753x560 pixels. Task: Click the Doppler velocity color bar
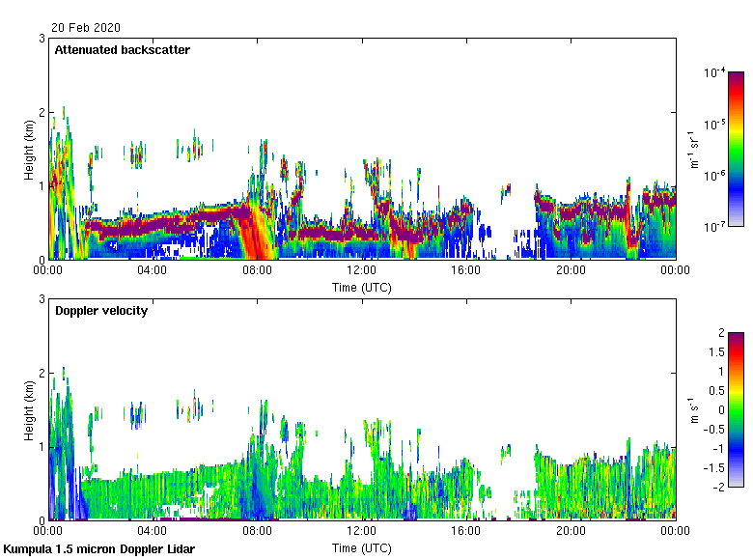[735, 408]
